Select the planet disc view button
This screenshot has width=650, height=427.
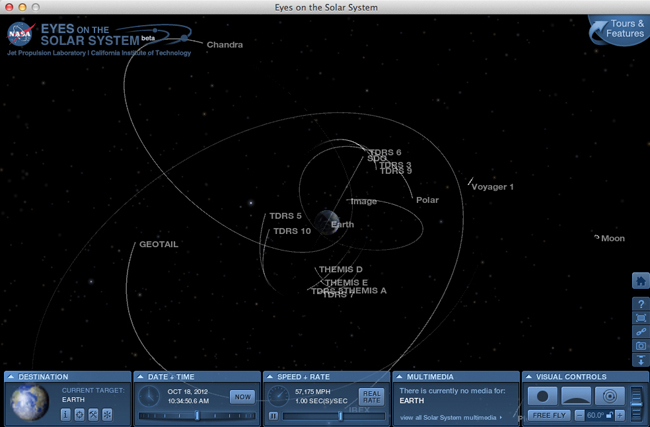point(542,396)
